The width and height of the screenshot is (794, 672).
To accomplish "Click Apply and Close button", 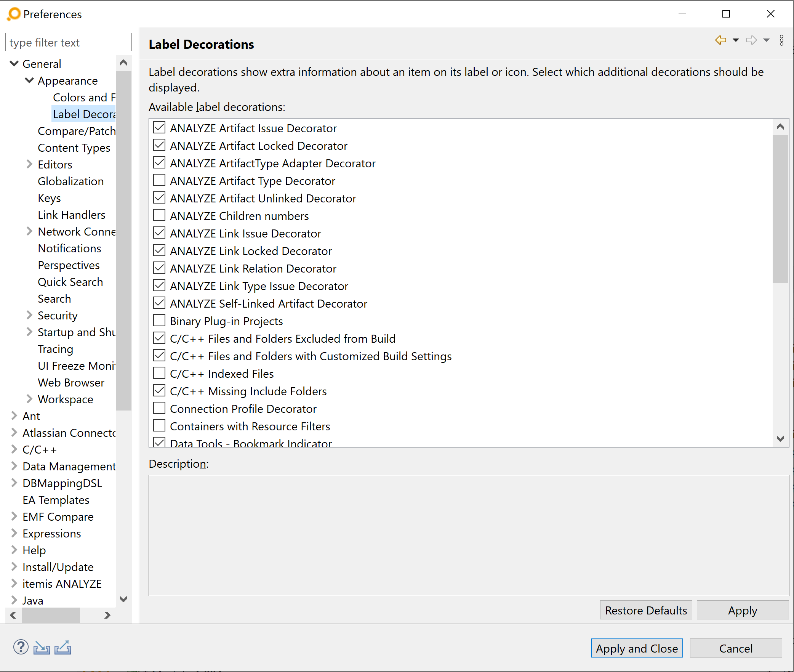I will [x=637, y=648].
